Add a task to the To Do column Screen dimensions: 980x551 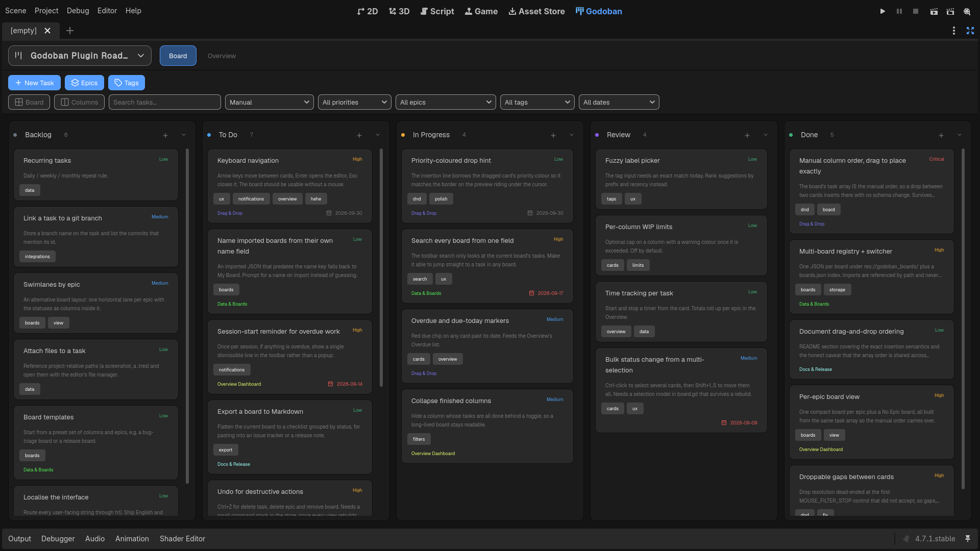pyautogui.click(x=359, y=135)
